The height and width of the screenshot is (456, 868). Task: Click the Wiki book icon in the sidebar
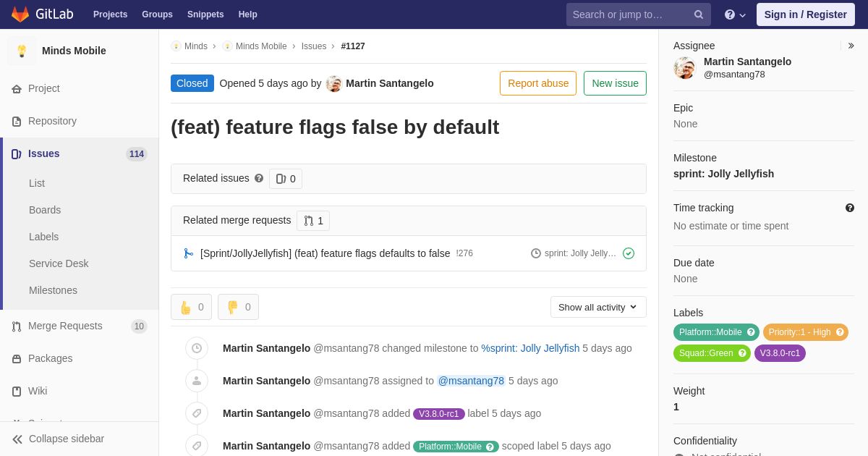(x=17, y=391)
